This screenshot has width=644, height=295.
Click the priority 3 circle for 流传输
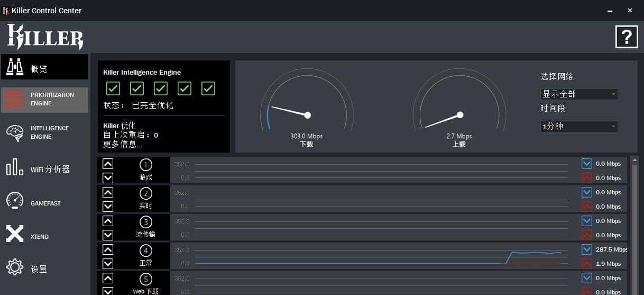[x=146, y=222]
